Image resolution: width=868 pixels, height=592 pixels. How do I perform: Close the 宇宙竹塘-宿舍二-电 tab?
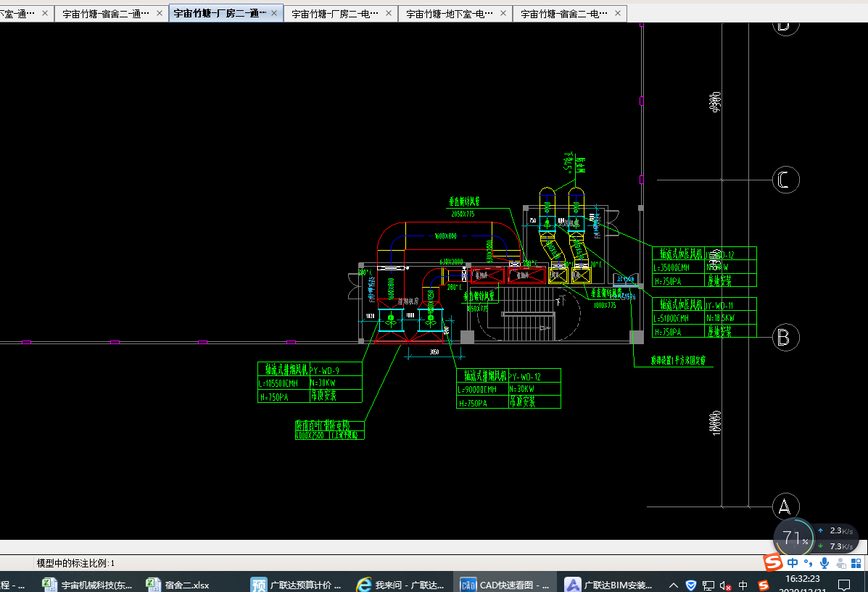(x=618, y=13)
